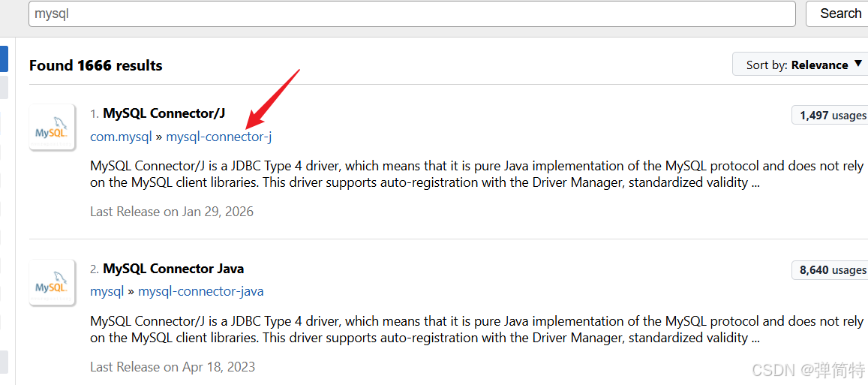Click the search box containing "mysql"
Image resolution: width=868 pixels, height=385 pixels.
[412, 14]
